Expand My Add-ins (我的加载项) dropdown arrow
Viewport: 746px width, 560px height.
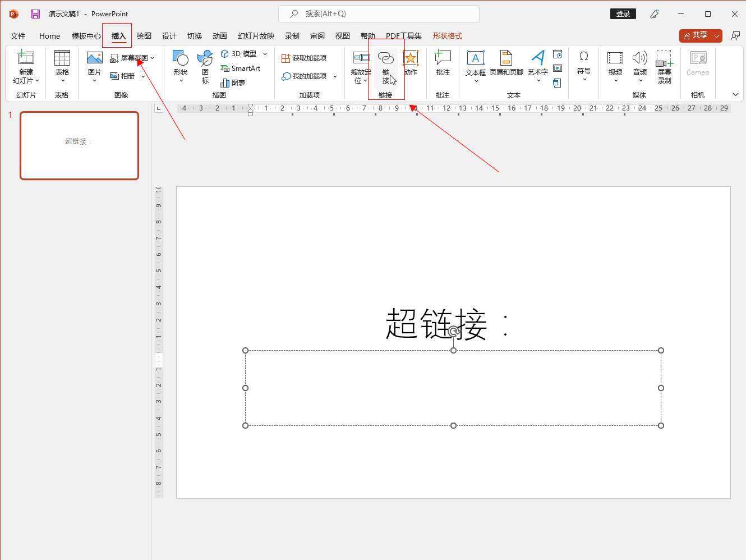[335, 76]
